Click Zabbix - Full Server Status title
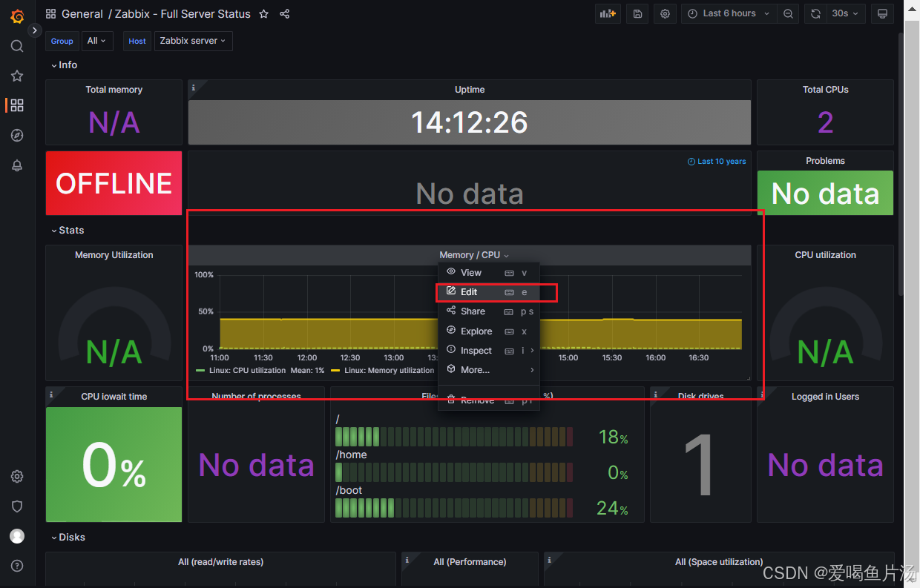 tap(183, 14)
